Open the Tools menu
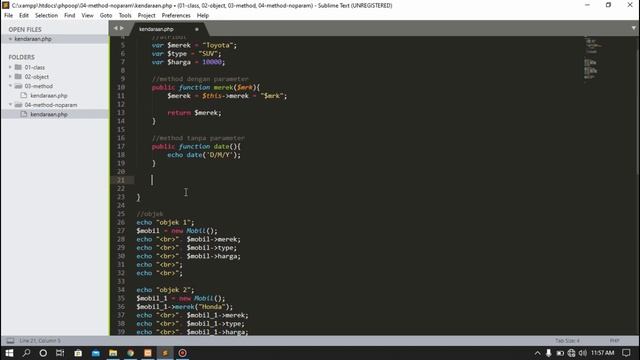The image size is (640, 360). point(125,16)
